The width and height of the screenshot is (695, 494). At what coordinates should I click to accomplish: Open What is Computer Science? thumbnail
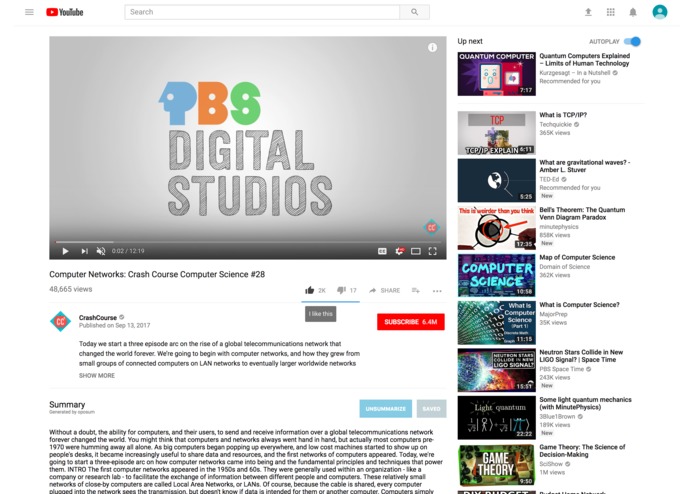point(496,323)
